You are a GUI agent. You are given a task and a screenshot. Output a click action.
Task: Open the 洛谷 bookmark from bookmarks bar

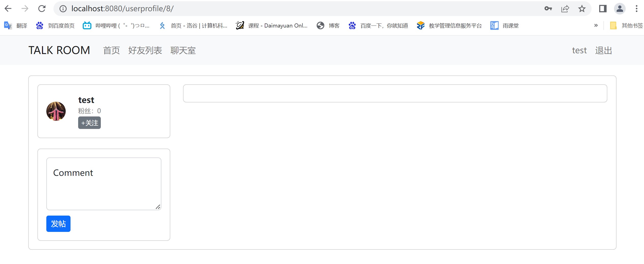point(163,25)
